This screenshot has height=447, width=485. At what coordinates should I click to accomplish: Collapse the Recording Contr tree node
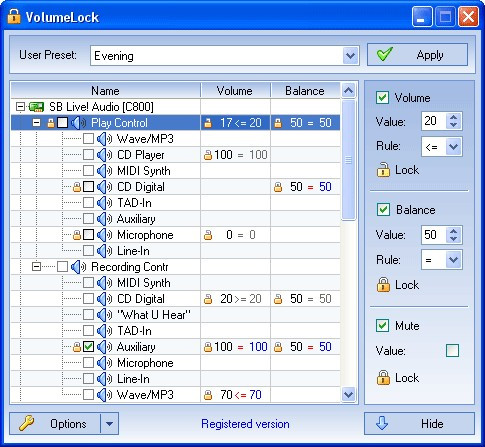coord(36,267)
